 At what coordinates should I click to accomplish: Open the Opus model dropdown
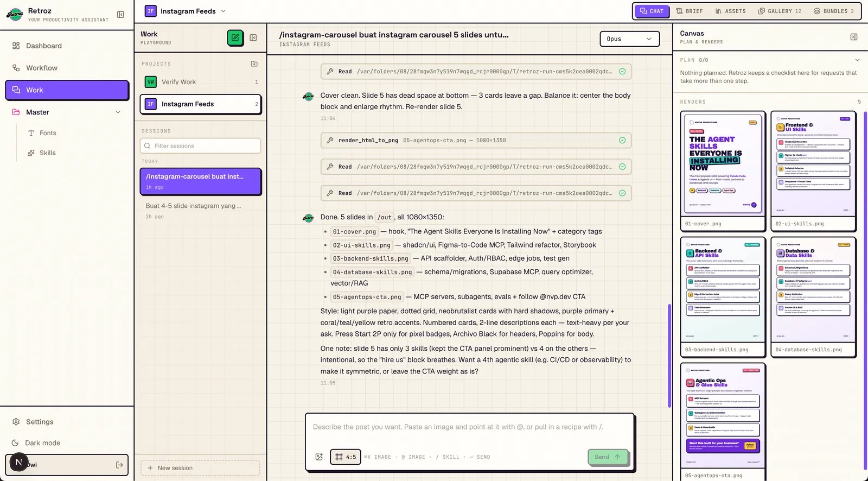click(x=630, y=39)
